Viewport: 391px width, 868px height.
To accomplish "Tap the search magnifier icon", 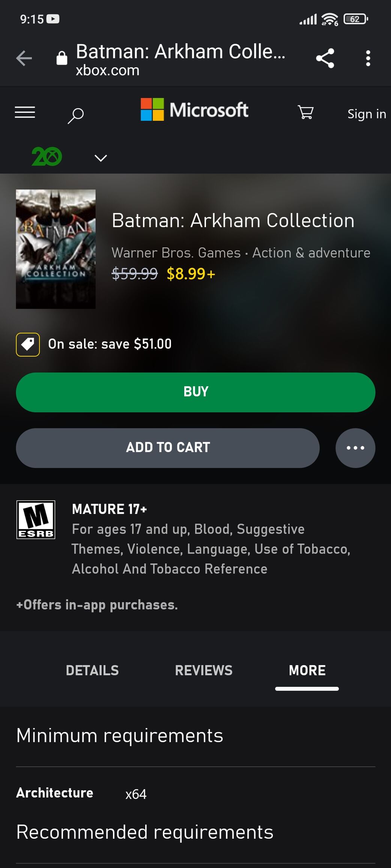I will (x=75, y=115).
